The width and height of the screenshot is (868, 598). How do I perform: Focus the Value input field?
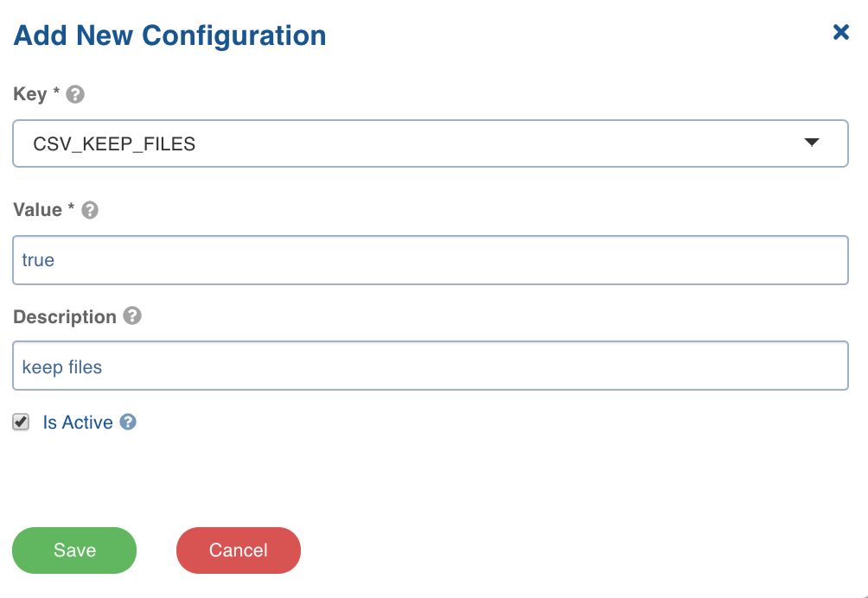click(x=431, y=260)
